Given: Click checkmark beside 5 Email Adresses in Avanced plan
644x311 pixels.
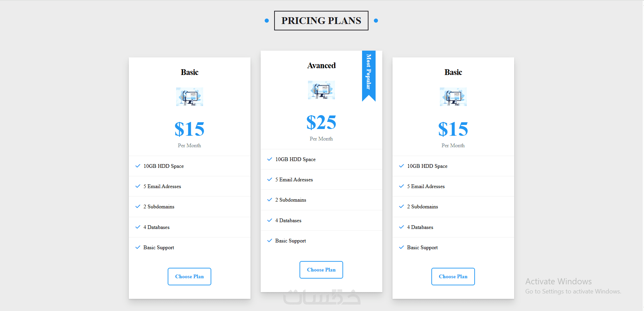Looking at the screenshot, I should tap(269, 179).
